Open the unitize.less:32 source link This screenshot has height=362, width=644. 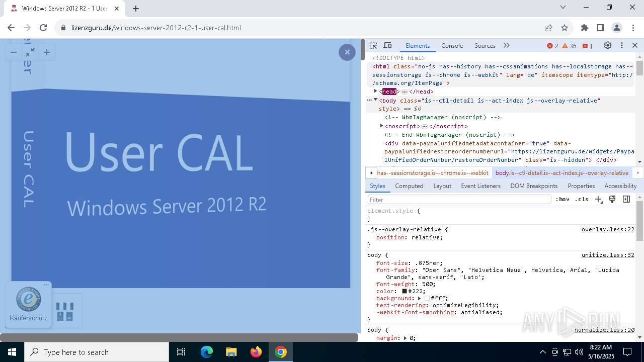[x=608, y=255]
